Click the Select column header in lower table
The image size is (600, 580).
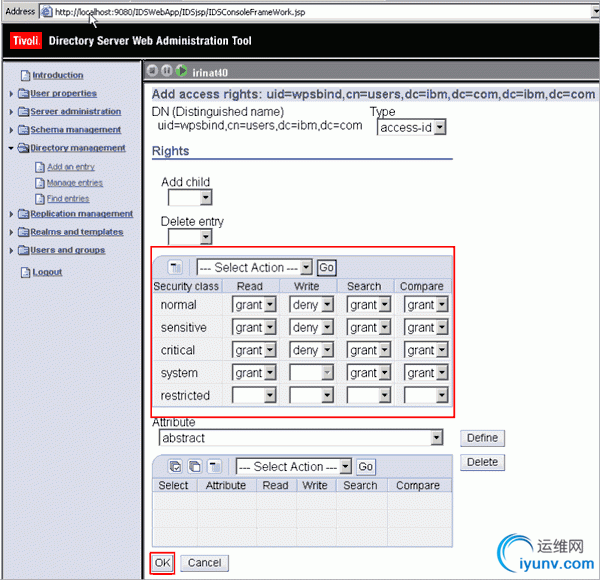pos(173,486)
